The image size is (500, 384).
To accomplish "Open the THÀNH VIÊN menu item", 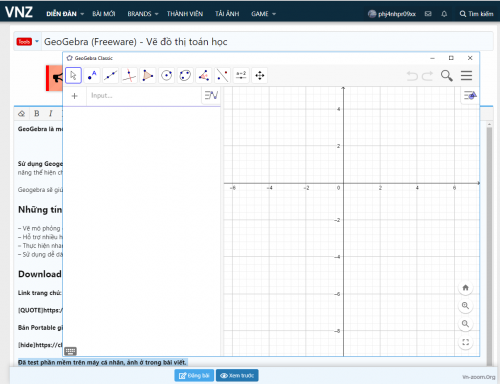I will pos(185,14).
